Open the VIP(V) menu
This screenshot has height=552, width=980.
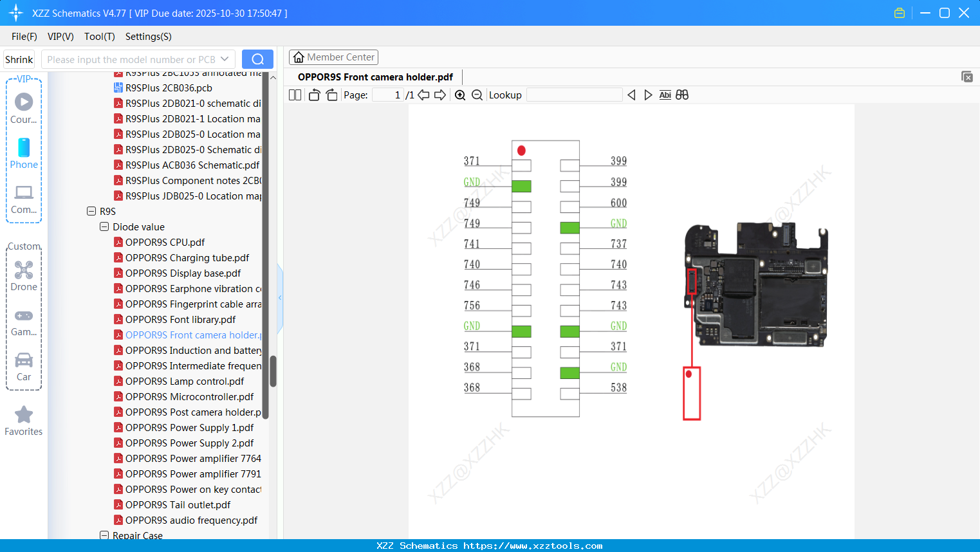coord(60,37)
